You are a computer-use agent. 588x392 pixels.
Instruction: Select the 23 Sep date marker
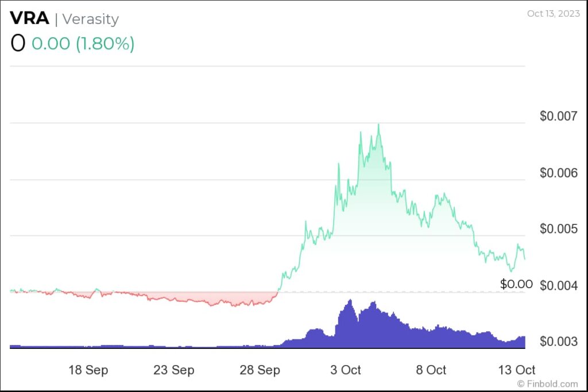pos(173,370)
